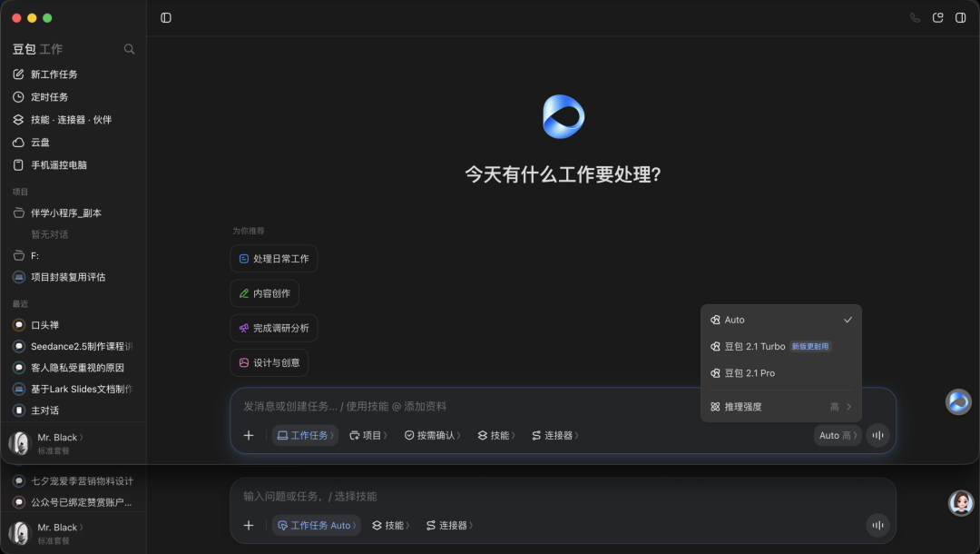
Task: Click the plus attachment button in the front input box
Action: (249, 435)
